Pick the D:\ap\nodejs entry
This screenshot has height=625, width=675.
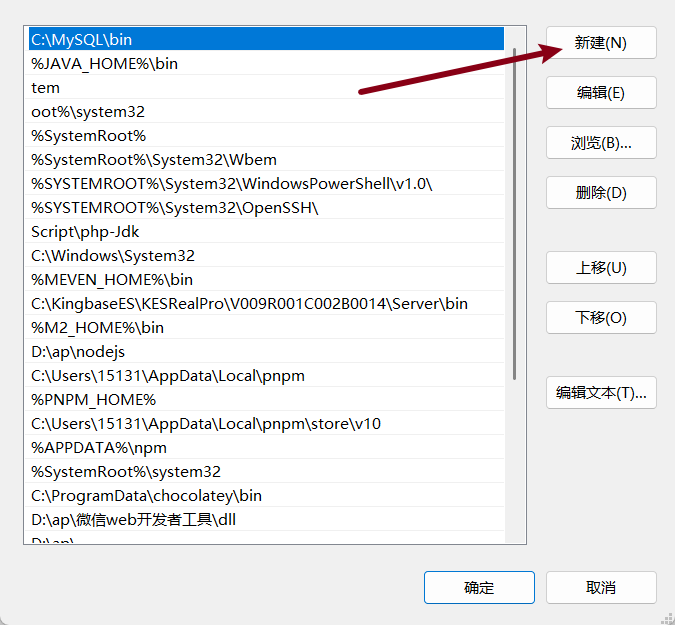coord(78,352)
